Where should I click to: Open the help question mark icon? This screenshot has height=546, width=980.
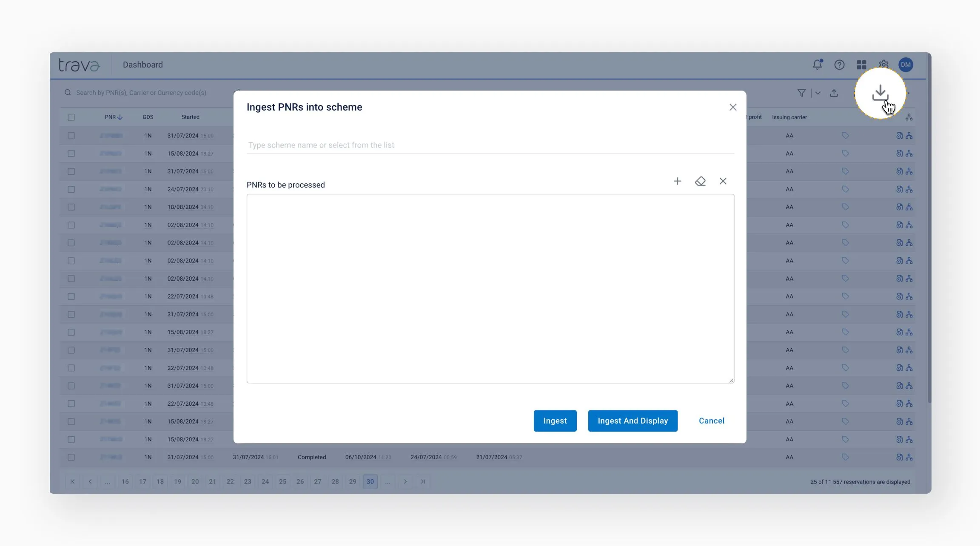point(839,65)
